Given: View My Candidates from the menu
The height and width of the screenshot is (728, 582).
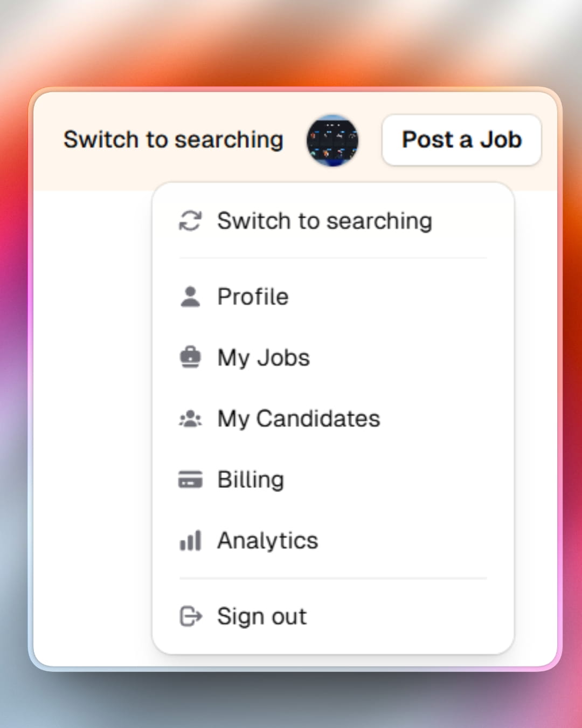Looking at the screenshot, I should coord(299,418).
